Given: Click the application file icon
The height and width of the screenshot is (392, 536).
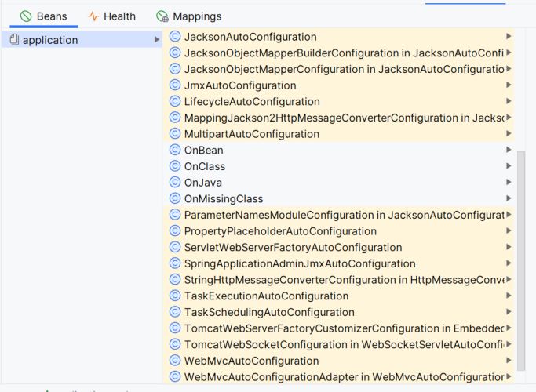Looking at the screenshot, I should [14, 40].
